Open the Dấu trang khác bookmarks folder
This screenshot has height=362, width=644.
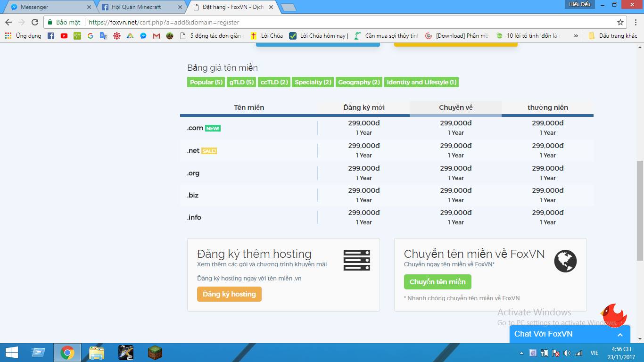[613, 36]
